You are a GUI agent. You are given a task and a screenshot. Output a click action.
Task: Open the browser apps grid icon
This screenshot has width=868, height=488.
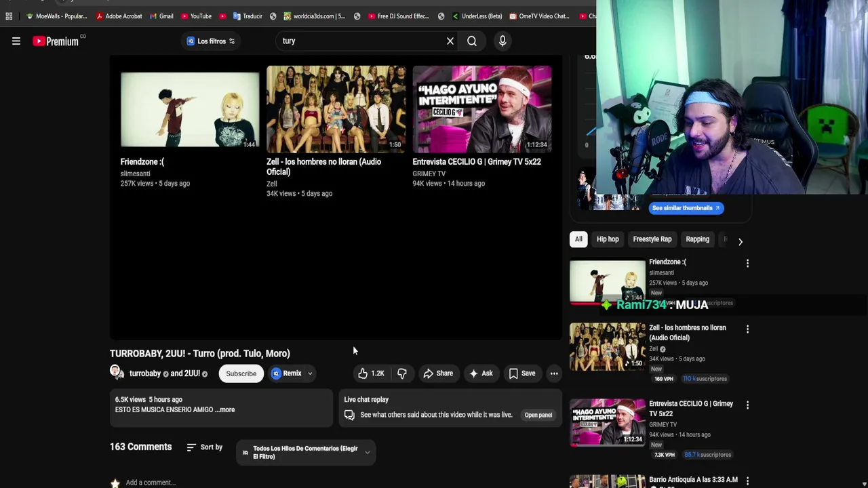9,16
